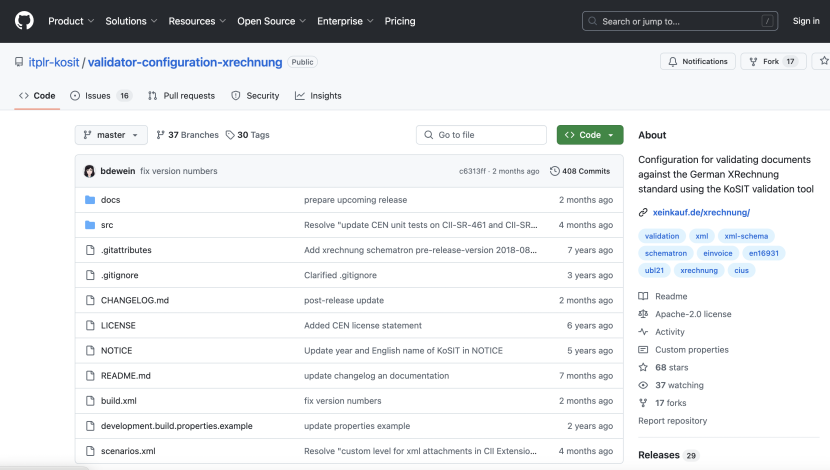Click the star icon beside Fork
Image resolution: width=830 pixels, height=470 pixels.
point(824,61)
